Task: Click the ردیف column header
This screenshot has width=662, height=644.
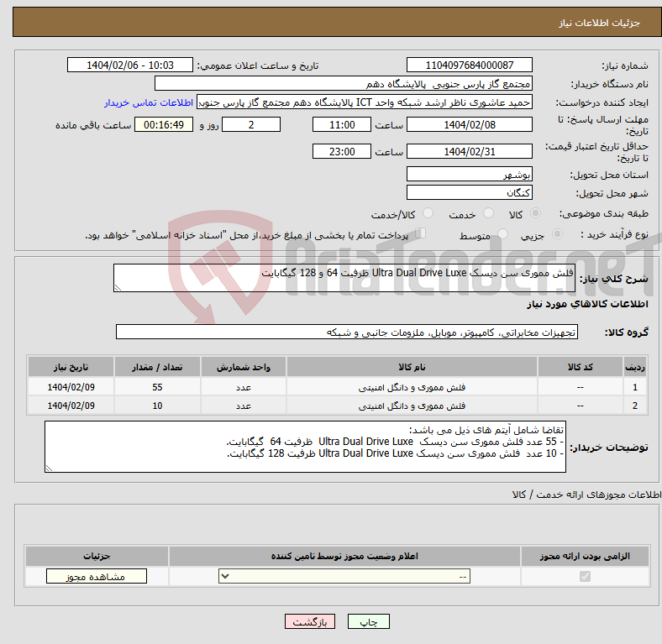Action: [634, 367]
